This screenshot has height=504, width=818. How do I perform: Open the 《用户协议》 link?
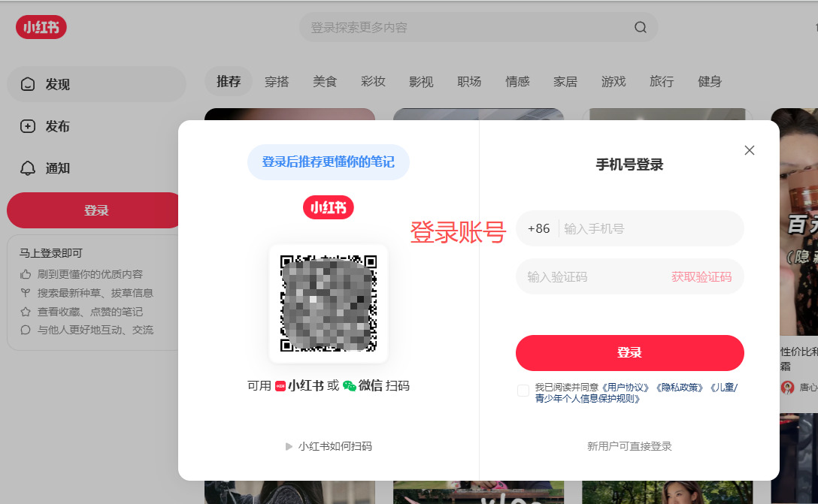click(x=625, y=388)
